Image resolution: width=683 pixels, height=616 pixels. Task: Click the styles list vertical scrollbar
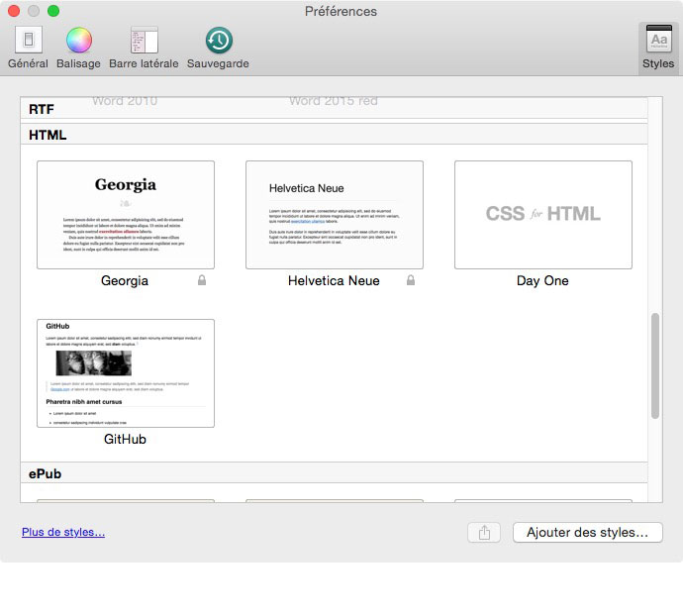pos(655,365)
